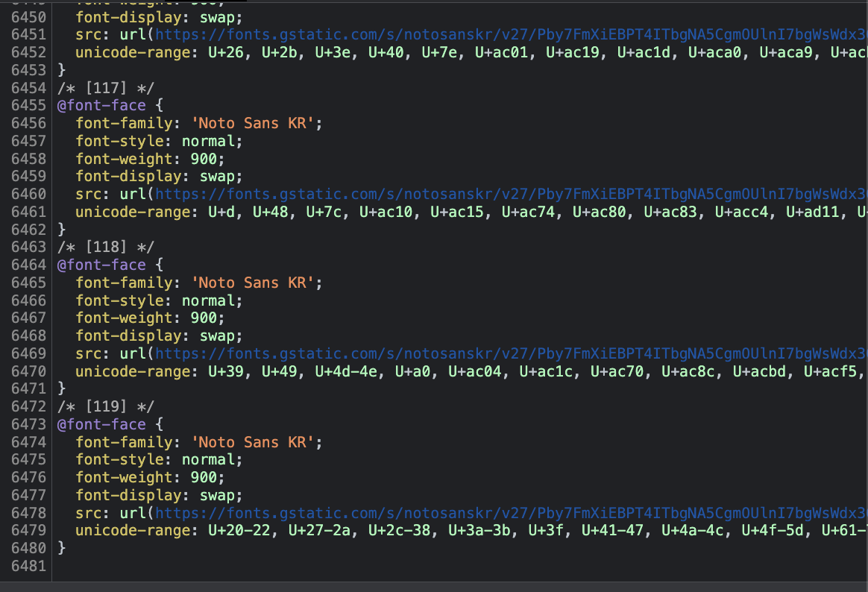Click the /* [117] */ comment
868x592 pixels.
pyautogui.click(x=106, y=87)
